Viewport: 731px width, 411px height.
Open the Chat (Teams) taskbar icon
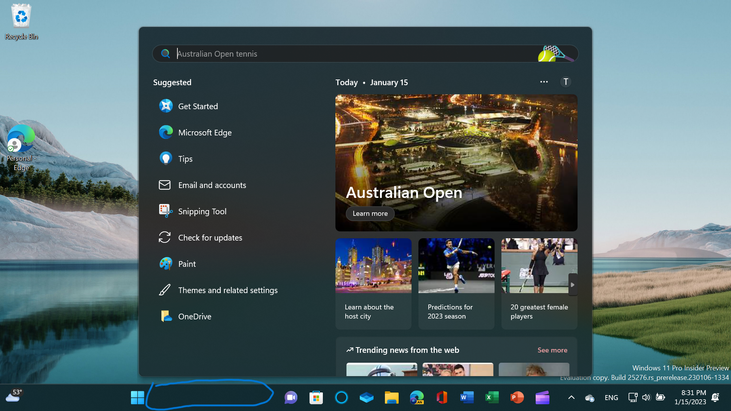tap(291, 397)
